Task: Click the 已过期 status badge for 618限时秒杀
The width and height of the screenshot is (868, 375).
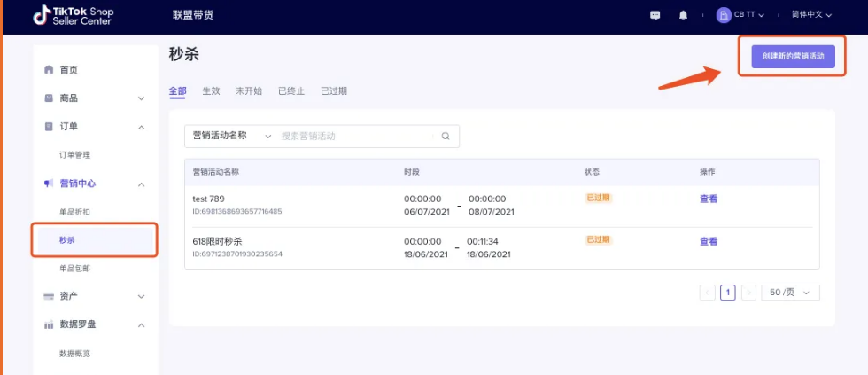Action: click(599, 240)
